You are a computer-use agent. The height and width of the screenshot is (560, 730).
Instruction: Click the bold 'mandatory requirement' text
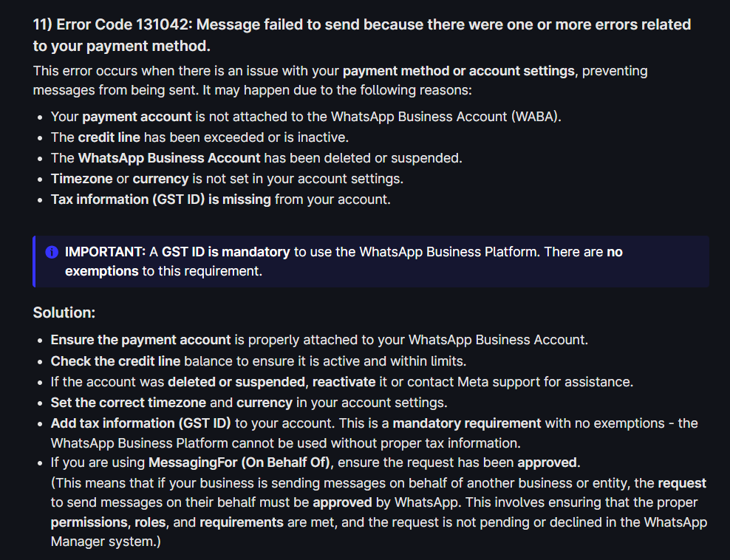467,423
